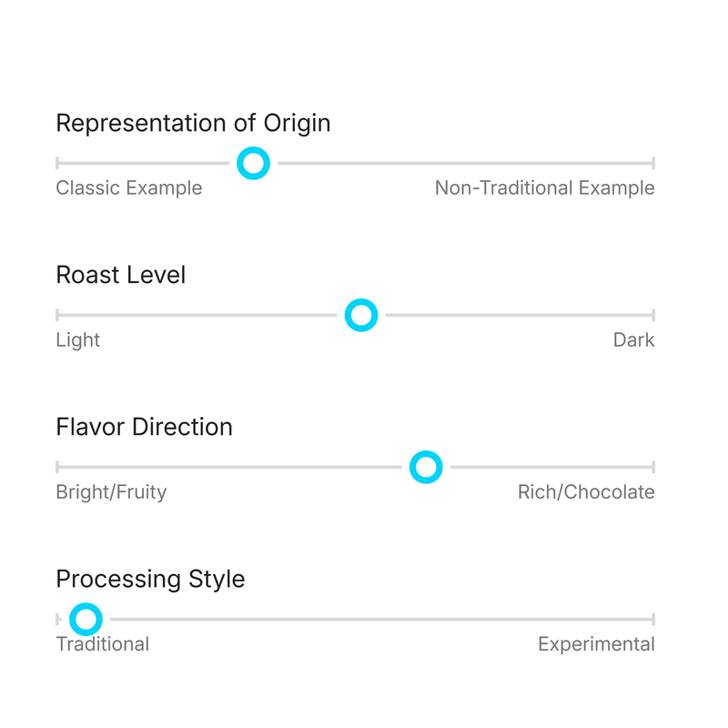Click the Processing Style heading

pos(150,579)
